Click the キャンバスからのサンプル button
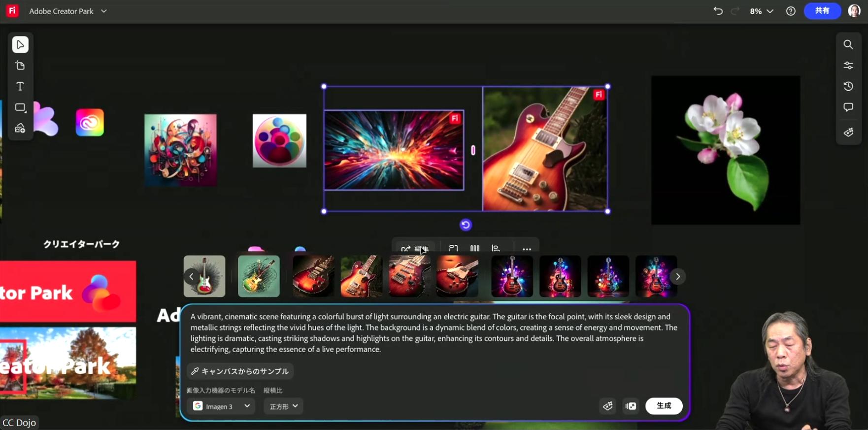Viewport: 868px width, 430px height. (x=240, y=371)
